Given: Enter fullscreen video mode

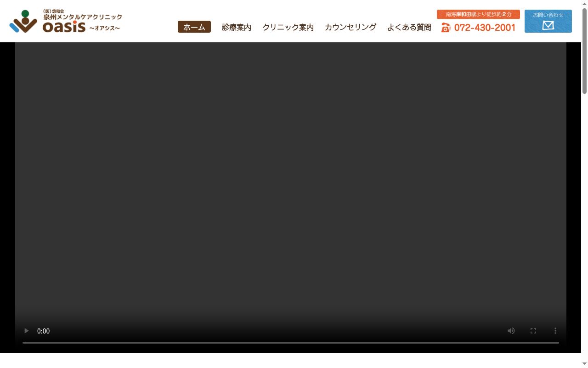Looking at the screenshot, I should (533, 331).
